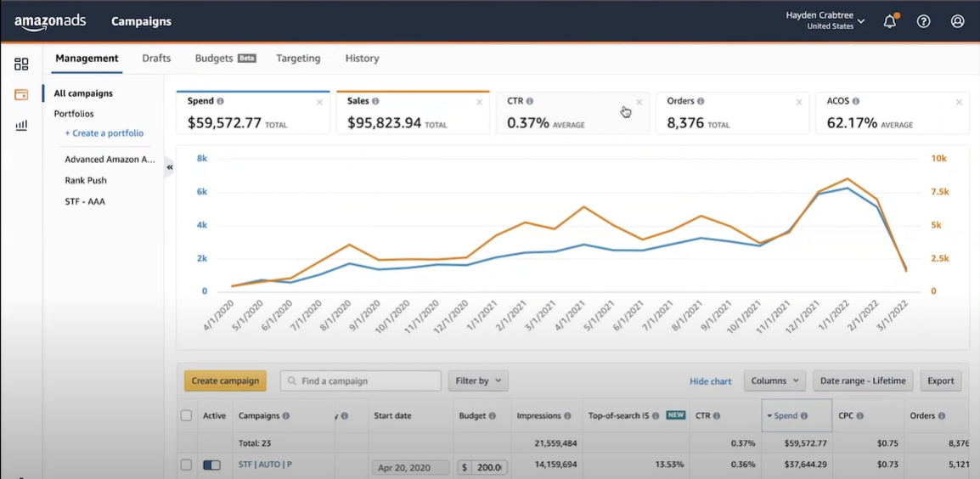
Task: Open the notifications bell icon
Action: coord(890,21)
